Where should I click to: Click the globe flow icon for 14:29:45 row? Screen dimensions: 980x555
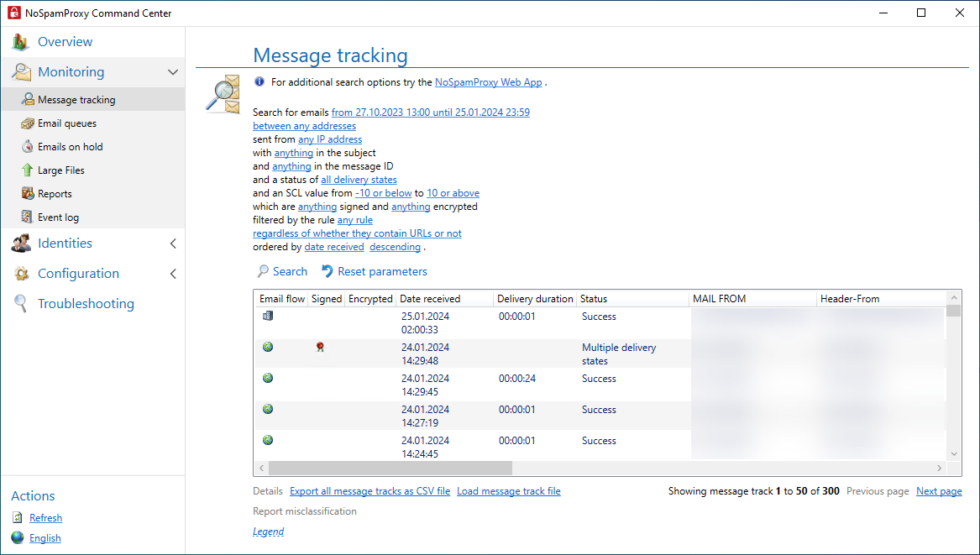pyautogui.click(x=268, y=378)
